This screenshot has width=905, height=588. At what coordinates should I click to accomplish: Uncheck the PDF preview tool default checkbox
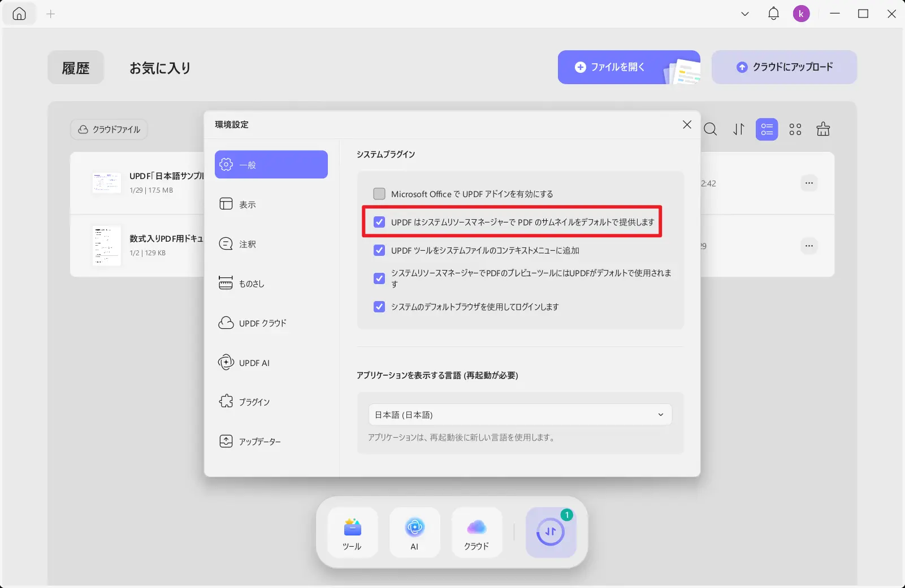[379, 278]
